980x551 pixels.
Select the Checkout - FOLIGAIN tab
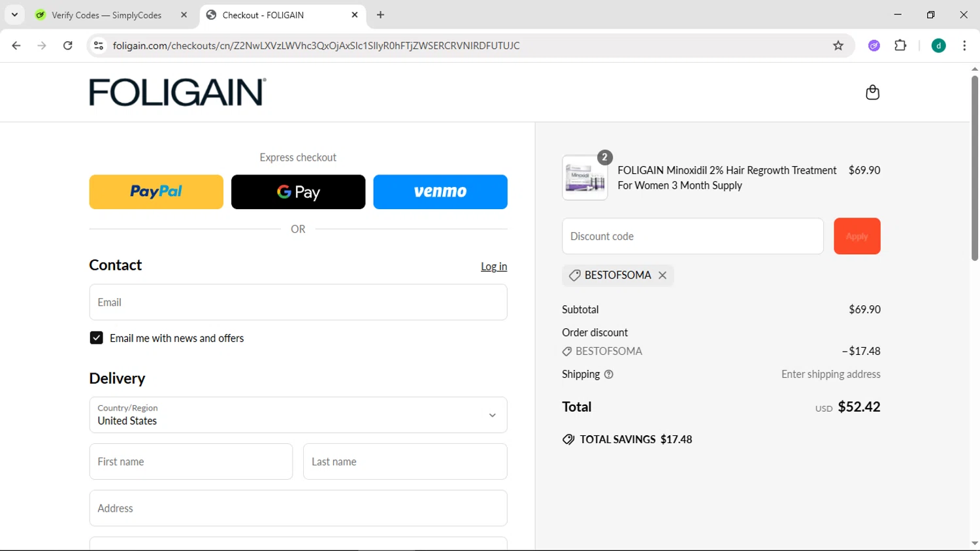coord(282,15)
